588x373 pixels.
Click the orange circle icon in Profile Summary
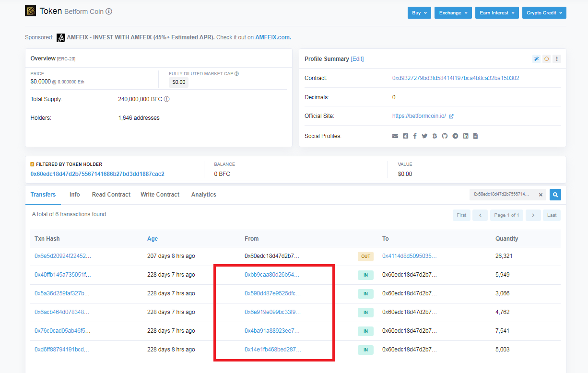547,59
